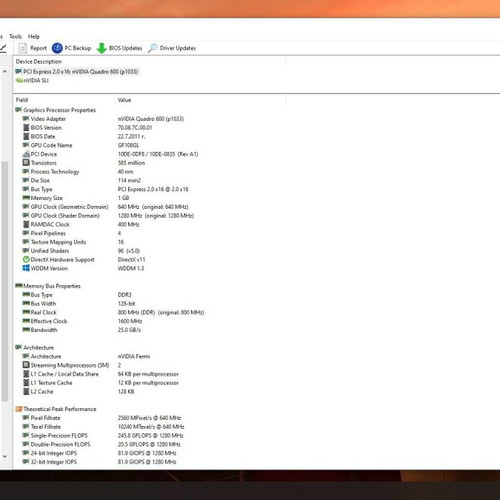500x500 pixels.
Task: Click the graph icon at toolbar left
Action: (3, 48)
